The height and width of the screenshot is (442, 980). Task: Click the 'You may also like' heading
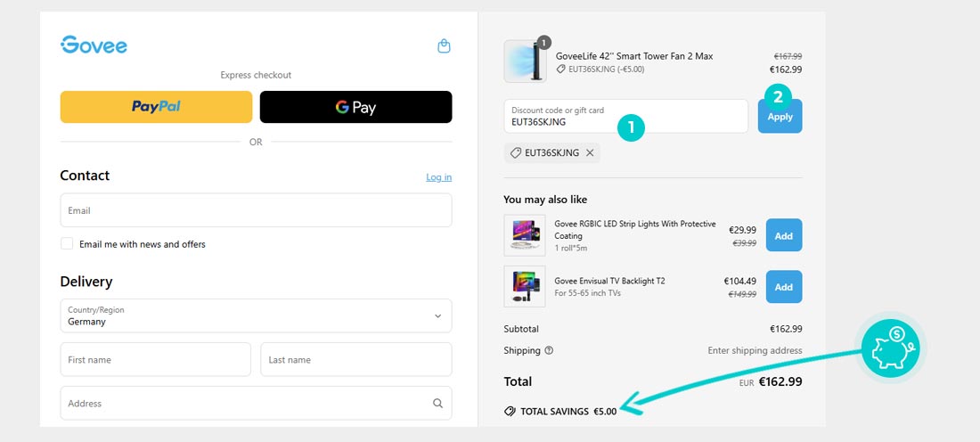click(545, 200)
